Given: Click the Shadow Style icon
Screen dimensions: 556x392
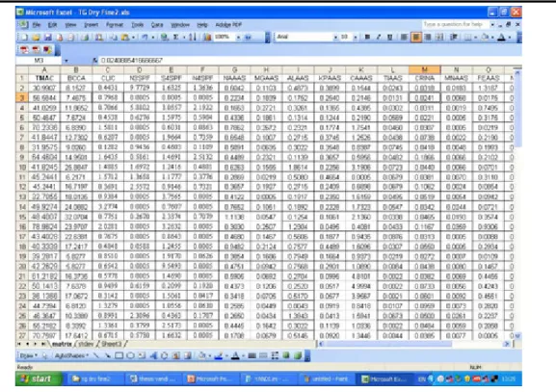Looking at the screenshot, I should click(x=286, y=355).
